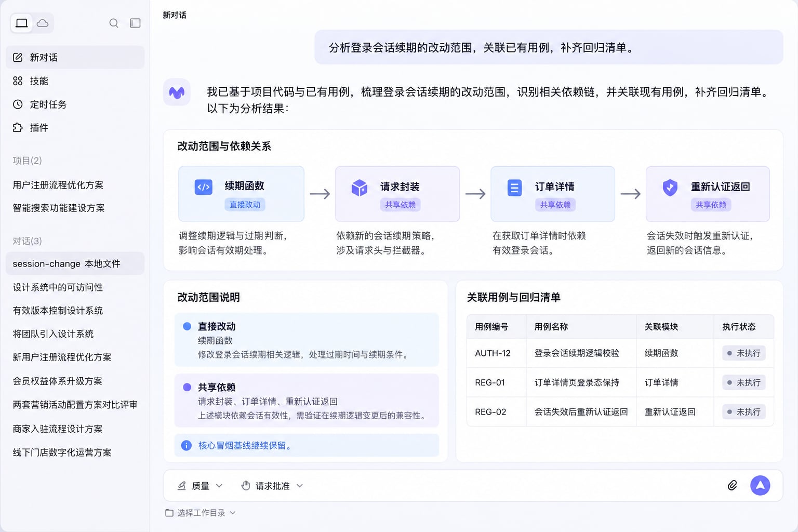Click the cube icon on 请求封装 card
The image size is (798, 532).
360,188
